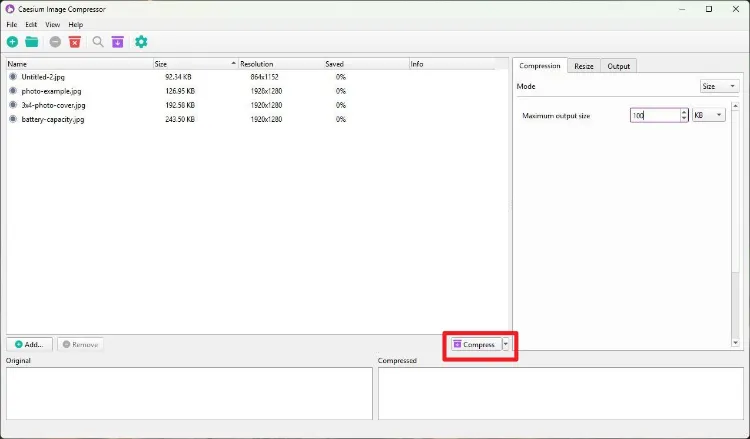Screen dimensions: 750x439
Task: Click the Compressed preview pane
Action: coord(561,393)
